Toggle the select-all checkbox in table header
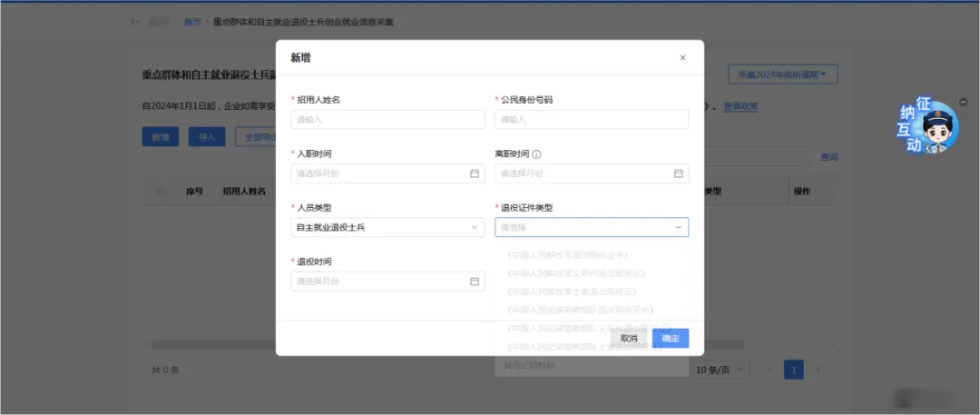This screenshot has width=980, height=415. (x=162, y=192)
